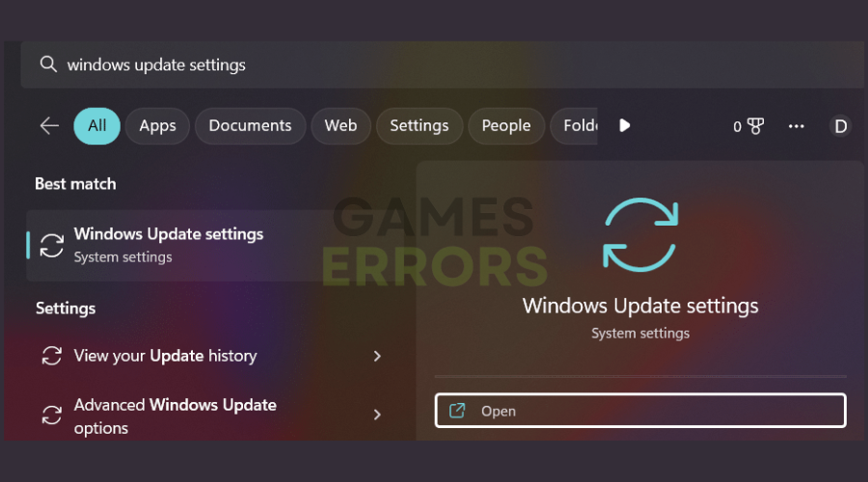Click the Windows Update settings title in preview pane

[640, 306]
